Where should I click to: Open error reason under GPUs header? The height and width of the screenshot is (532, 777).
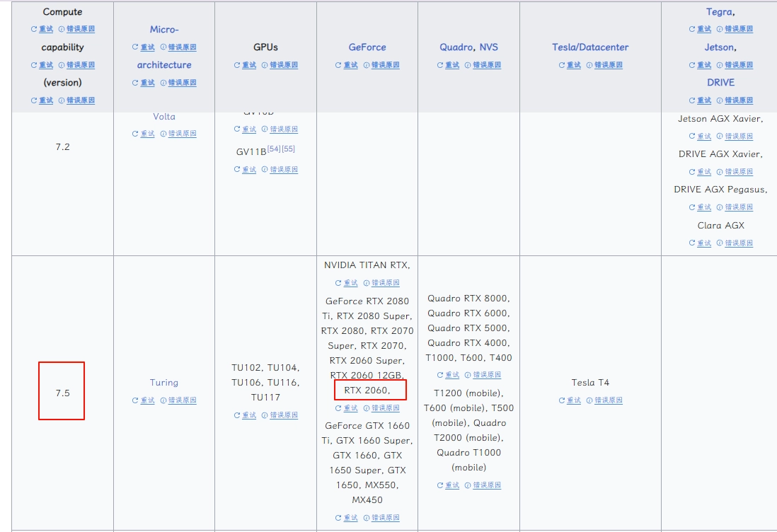click(x=280, y=65)
